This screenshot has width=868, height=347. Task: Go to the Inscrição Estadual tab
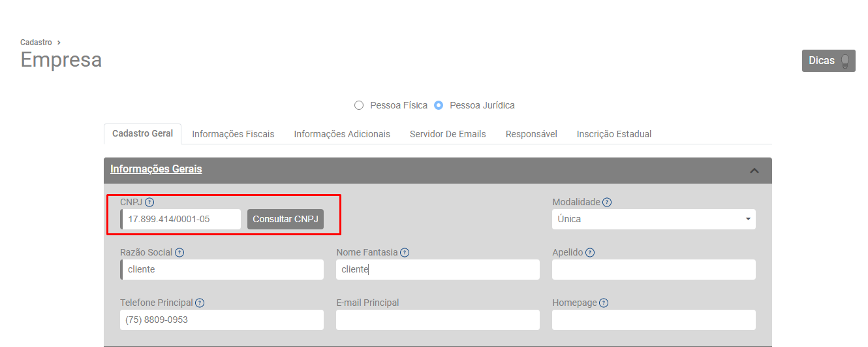613,134
